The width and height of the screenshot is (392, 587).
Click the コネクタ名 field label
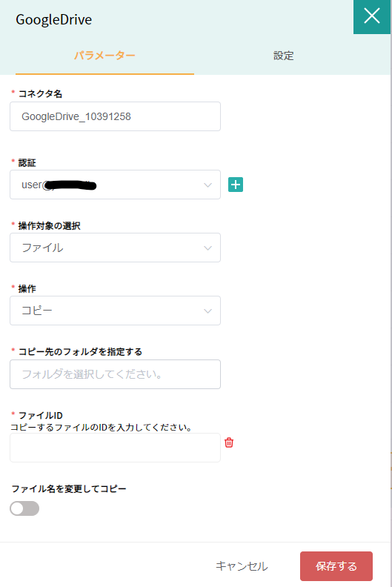coord(40,93)
